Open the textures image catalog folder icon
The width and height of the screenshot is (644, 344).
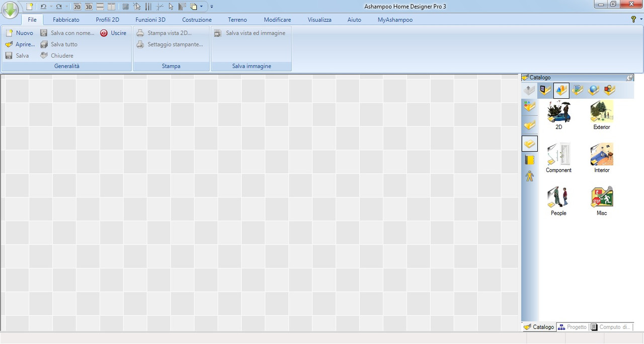(x=578, y=91)
